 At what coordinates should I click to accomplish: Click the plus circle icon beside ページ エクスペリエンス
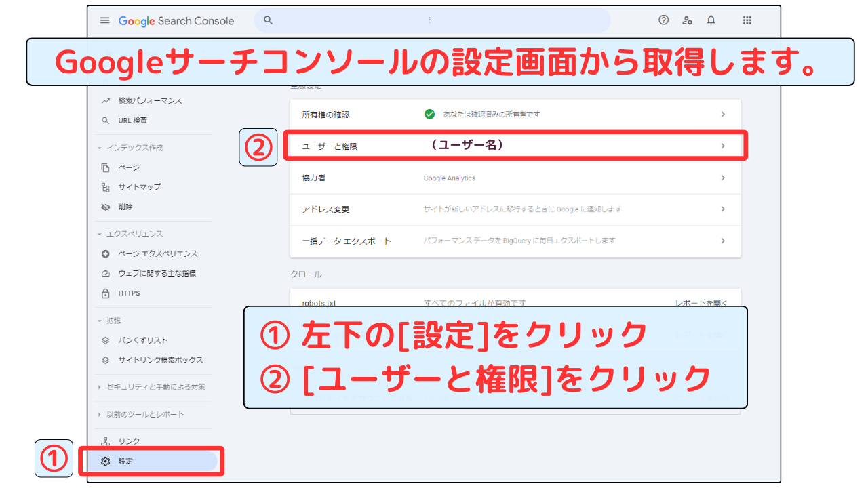pos(105,253)
